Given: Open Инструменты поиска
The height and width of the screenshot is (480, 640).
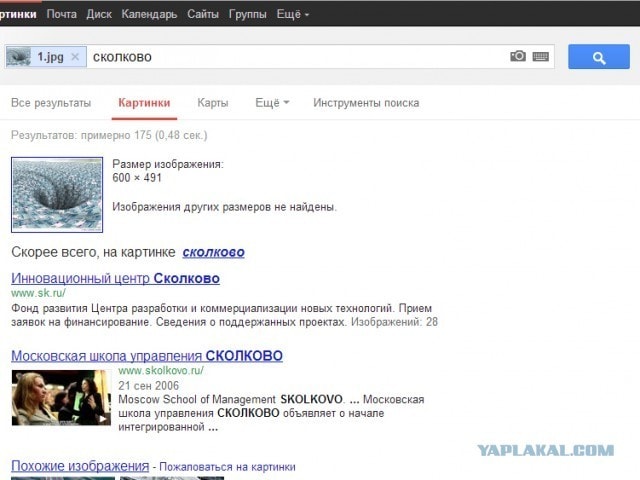Looking at the screenshot, I should click(x=366, y=103).
